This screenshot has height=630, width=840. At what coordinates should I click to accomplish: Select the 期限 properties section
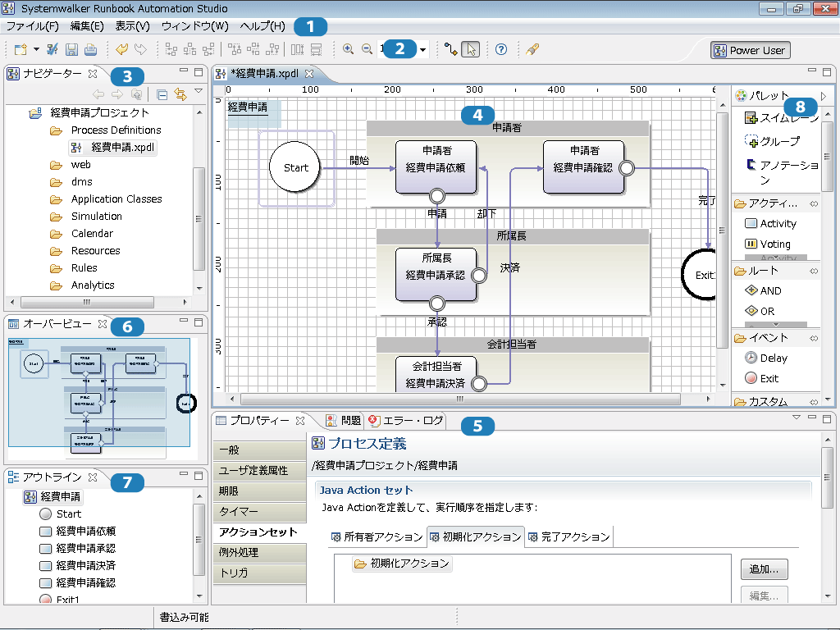[x=259, y=491]
